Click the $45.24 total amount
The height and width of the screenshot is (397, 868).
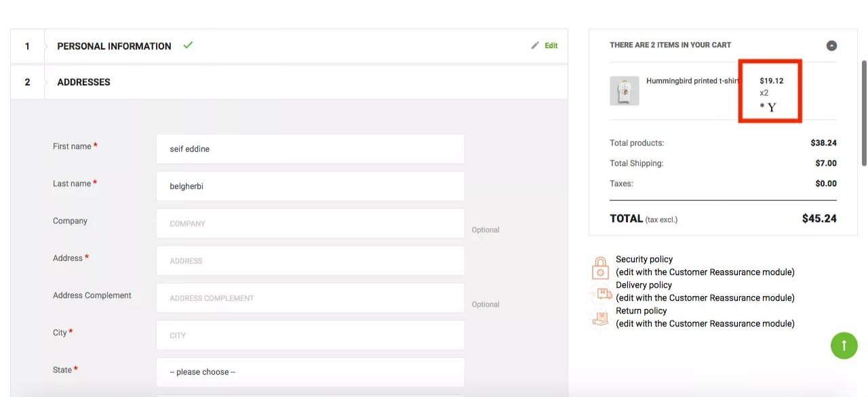[819, 218]
